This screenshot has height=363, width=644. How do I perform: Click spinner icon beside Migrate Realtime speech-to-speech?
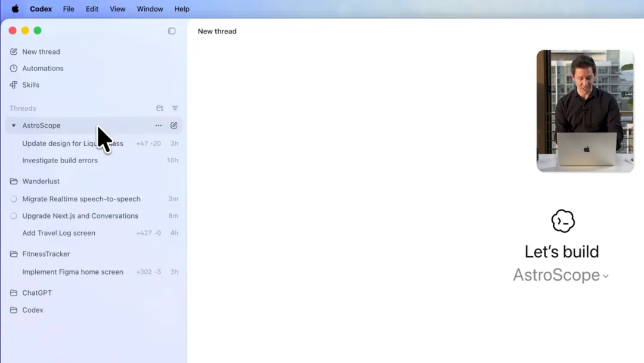(x=14, y=199)
